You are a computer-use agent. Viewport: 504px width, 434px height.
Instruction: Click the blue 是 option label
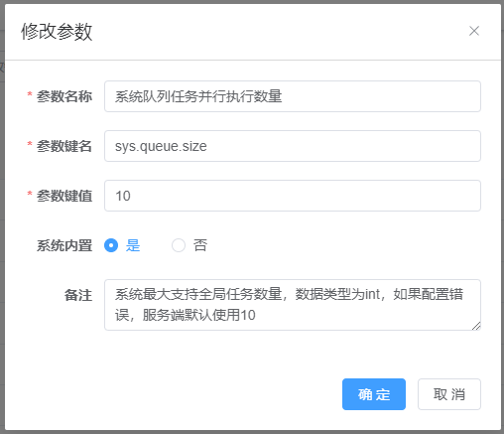[x=133, y=245]
